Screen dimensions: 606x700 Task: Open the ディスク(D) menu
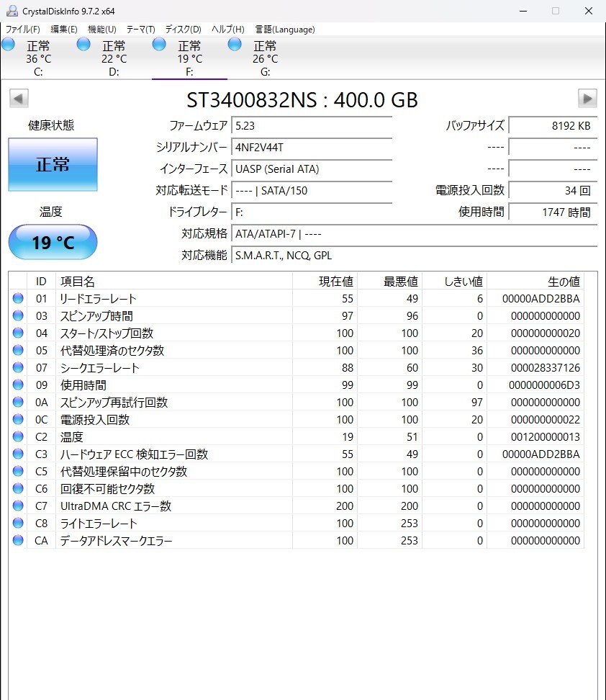point(184,29)
